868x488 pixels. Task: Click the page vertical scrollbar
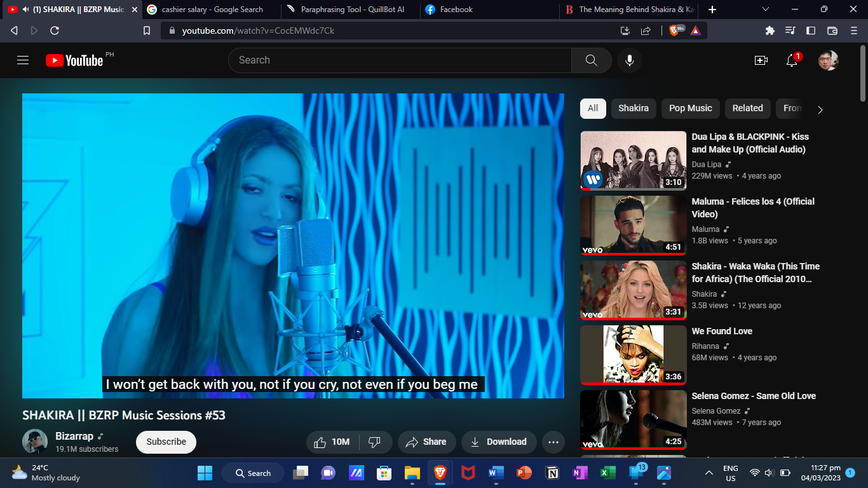pyautogui.click(x=863, y=73)
